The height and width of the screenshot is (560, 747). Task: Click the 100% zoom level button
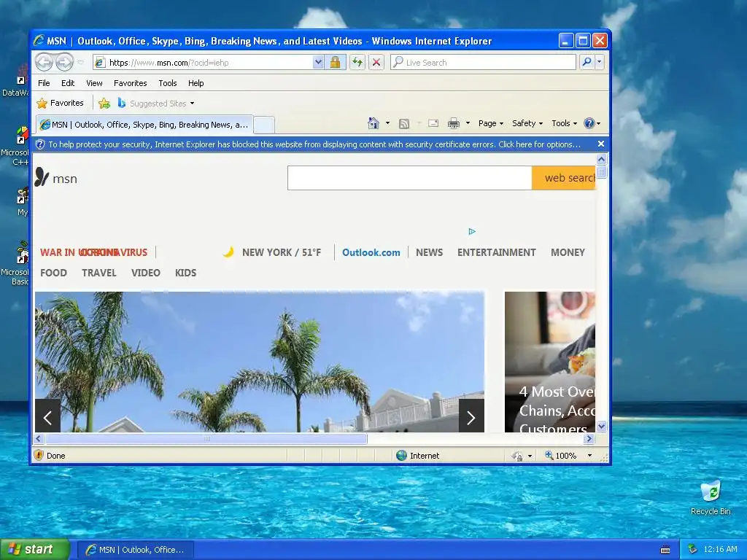click(x=561, y=456)
